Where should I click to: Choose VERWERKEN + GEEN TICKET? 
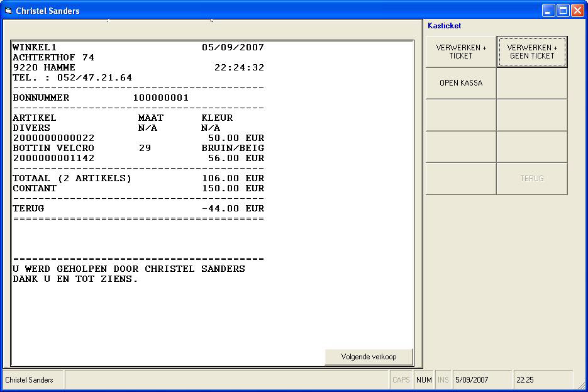pyautogui.click(x=532, y=52)
